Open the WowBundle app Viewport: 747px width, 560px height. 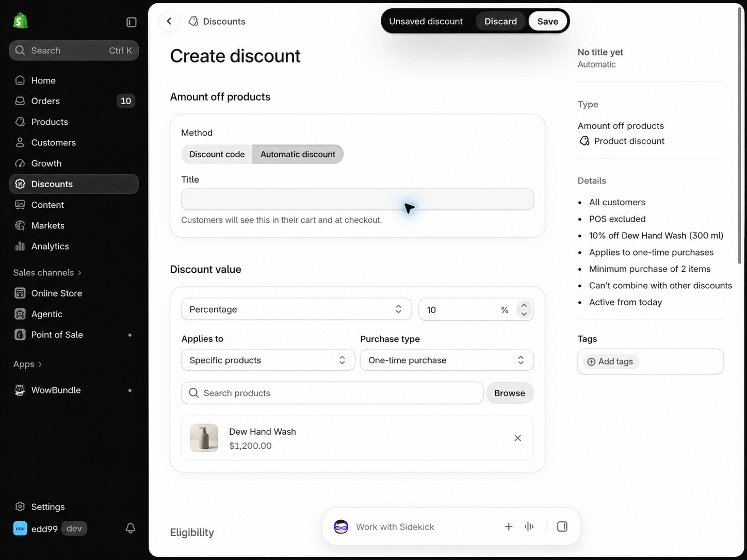(x=74, y=390)
